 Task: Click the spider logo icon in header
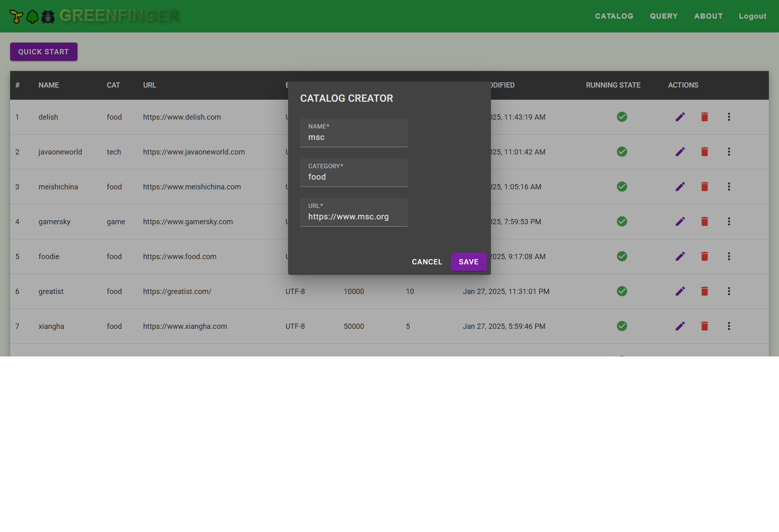(48, 17)
